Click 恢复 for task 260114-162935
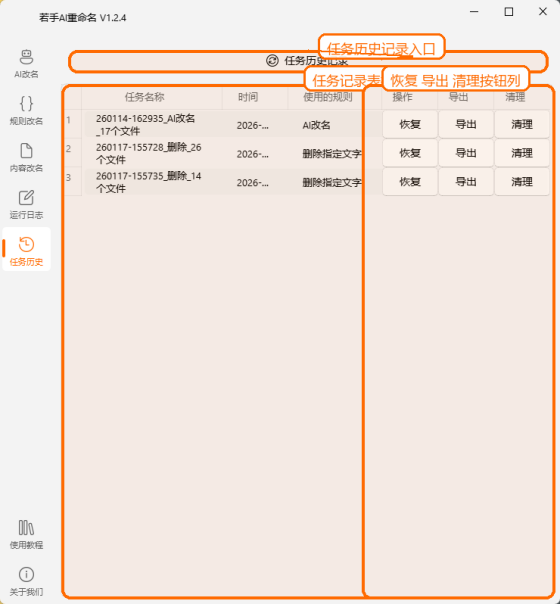 [x=410, y=124]
